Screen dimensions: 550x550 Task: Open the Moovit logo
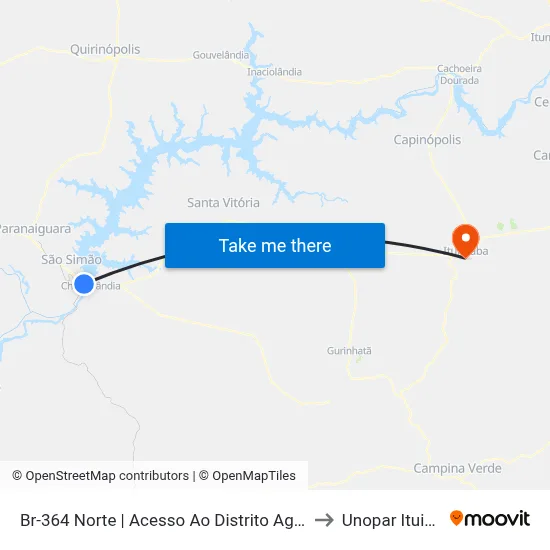[490, 518]
